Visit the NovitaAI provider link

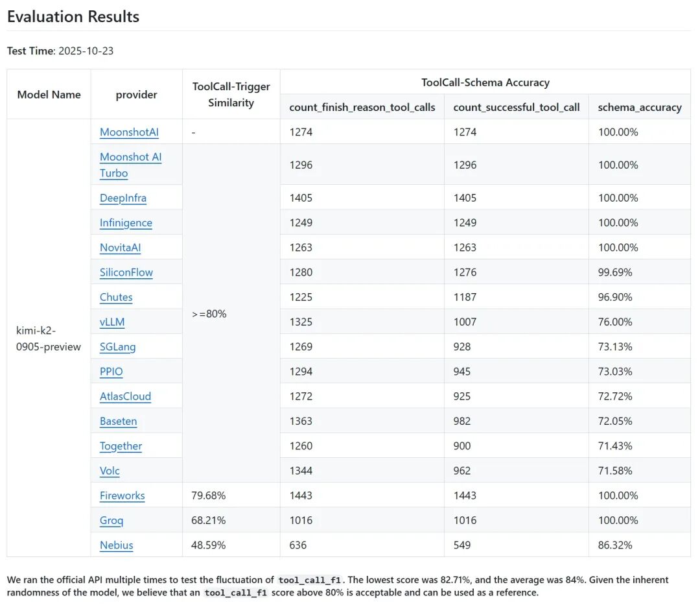(120, 248)
